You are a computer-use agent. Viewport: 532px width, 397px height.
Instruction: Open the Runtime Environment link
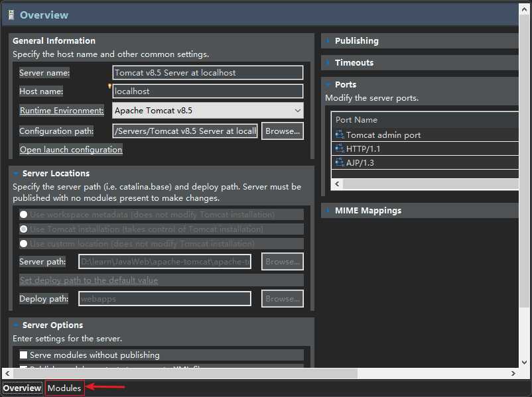point(62,111)
